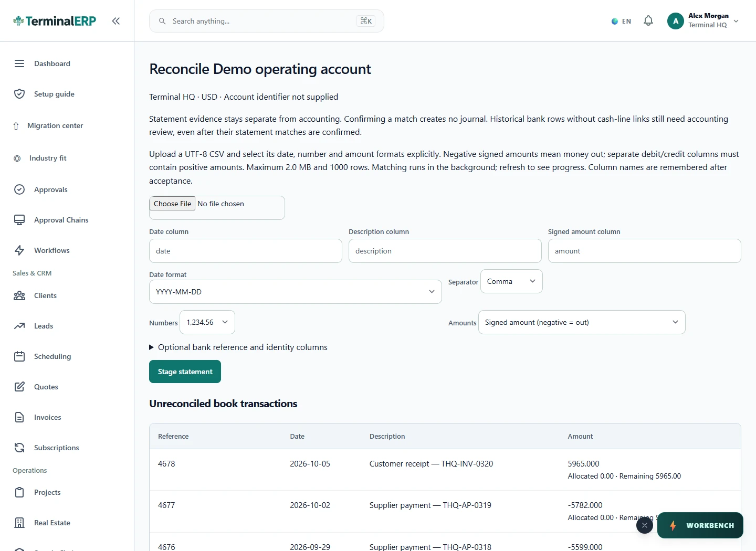Go to Setup guide page
Viewport: 756px width, 551px height.
54,94
